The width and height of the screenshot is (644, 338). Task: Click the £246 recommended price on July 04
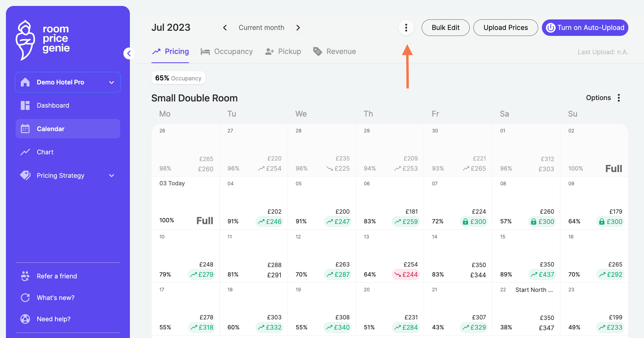pos(269,221)
